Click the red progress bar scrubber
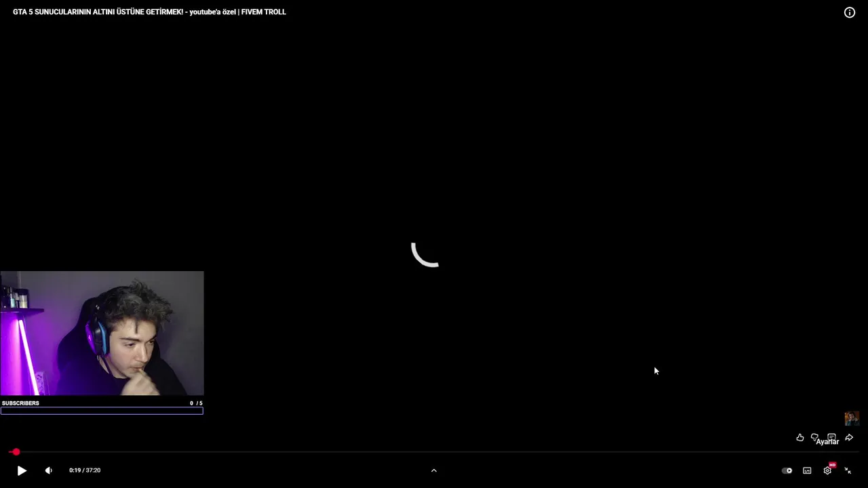Image resolution: width=868 pixels, height=488 pixels. click(16, 452)
